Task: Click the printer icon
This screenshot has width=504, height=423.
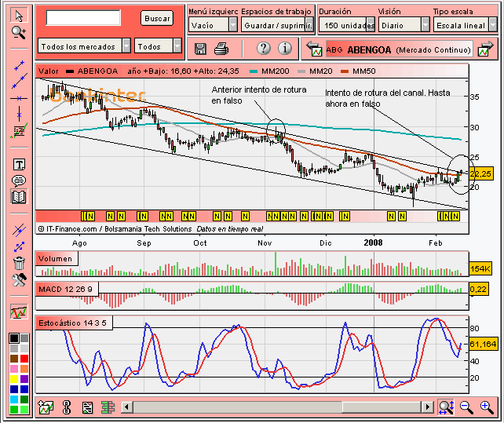Action: [221, 49]
